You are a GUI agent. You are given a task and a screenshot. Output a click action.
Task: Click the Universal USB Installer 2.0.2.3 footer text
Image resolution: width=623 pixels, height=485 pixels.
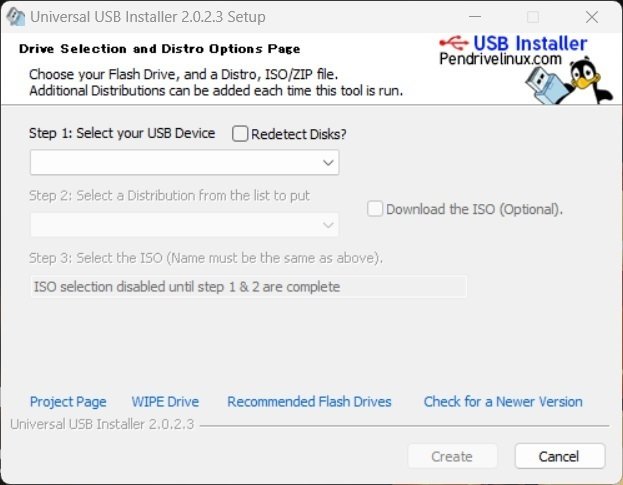102,424
